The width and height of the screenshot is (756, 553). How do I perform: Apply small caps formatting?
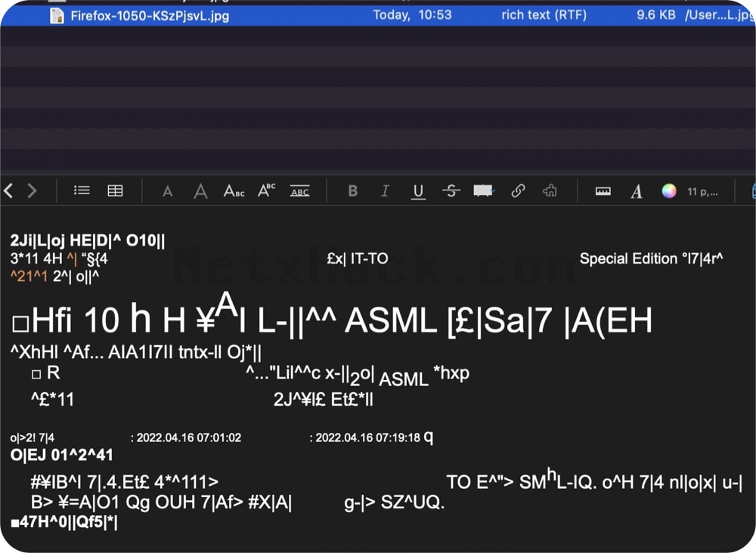coord(234,191)
